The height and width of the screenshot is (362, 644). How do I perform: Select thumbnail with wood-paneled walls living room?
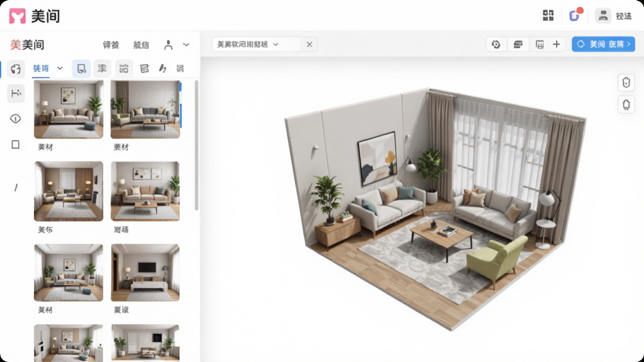(69, 191)
